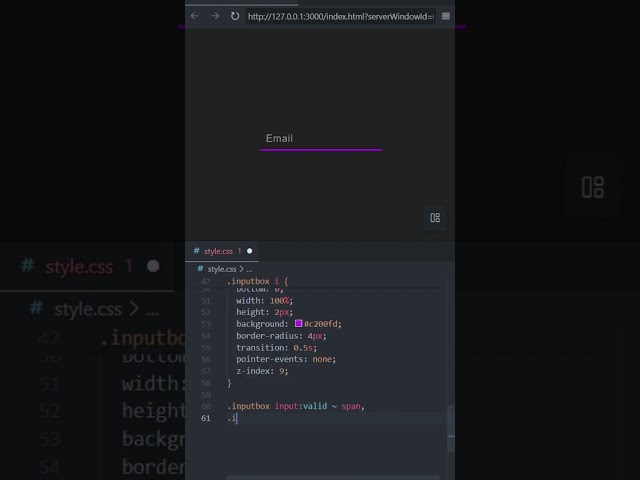Go back in the preview browser
The width and height of the screenshot is (640, 480).
click(x=195, y=16)
